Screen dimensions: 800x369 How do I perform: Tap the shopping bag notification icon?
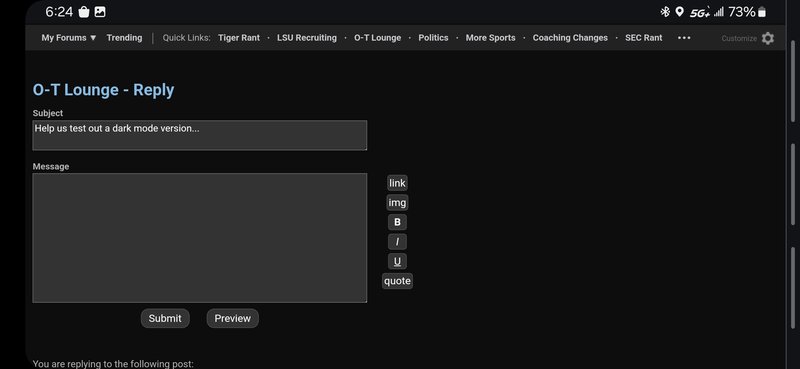84,12
